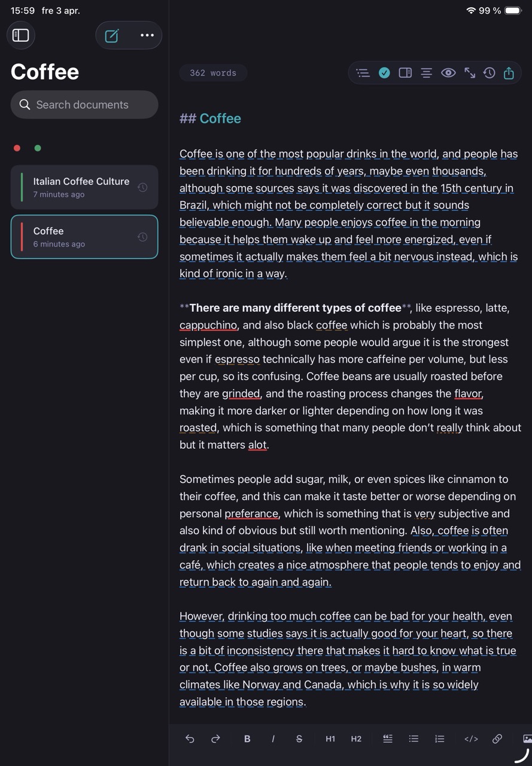532x766 pixels.
Task: Open the Italian Coffee Culture document
Action: tap(84, 187)
